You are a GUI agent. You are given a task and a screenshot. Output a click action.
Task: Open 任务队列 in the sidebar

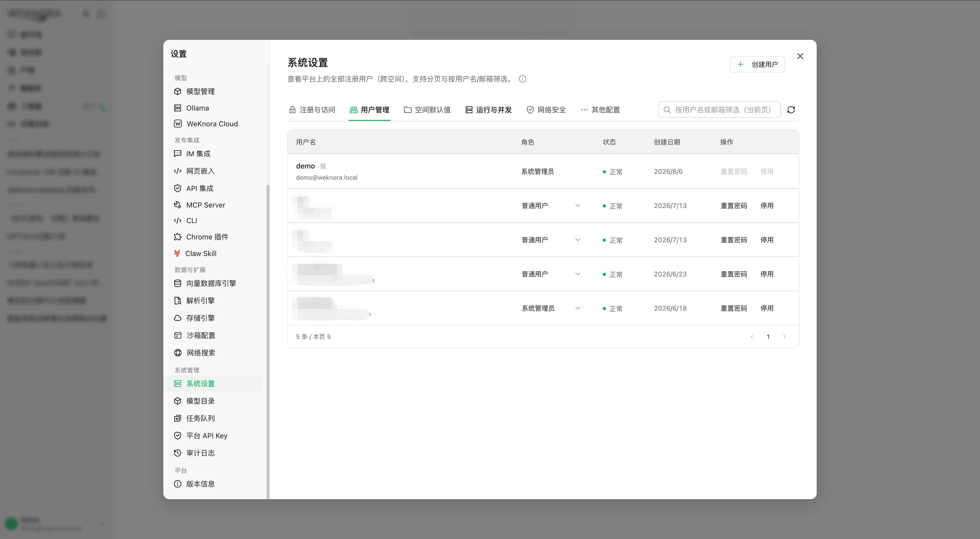(x=215, y=419)
